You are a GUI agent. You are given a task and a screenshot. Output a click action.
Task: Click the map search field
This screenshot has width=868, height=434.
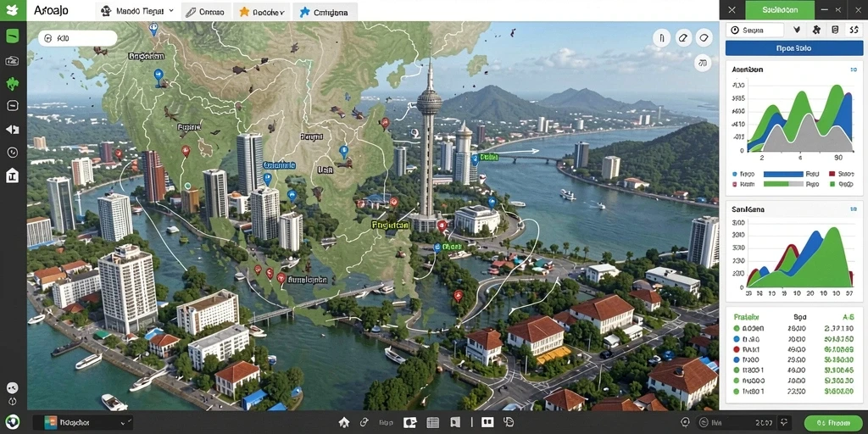tap(78, 38)
